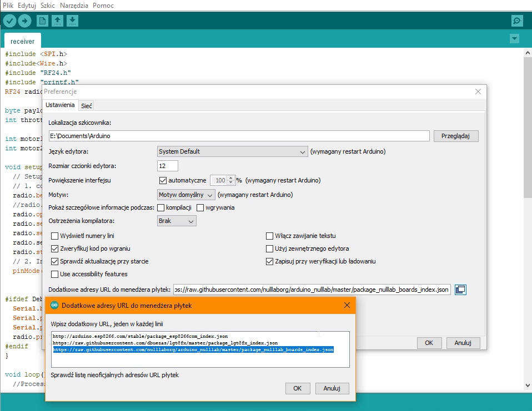Click the editor vertical scrollbar thumb
Viewport: 532px width, 411px height.
pyautogui.click(x=528, y=128)
